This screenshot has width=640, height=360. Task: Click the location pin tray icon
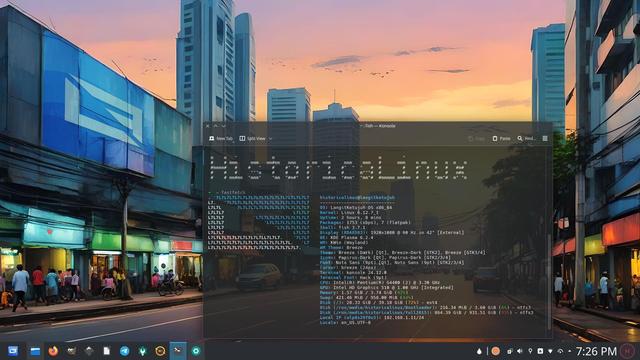[x=530, y=351]
